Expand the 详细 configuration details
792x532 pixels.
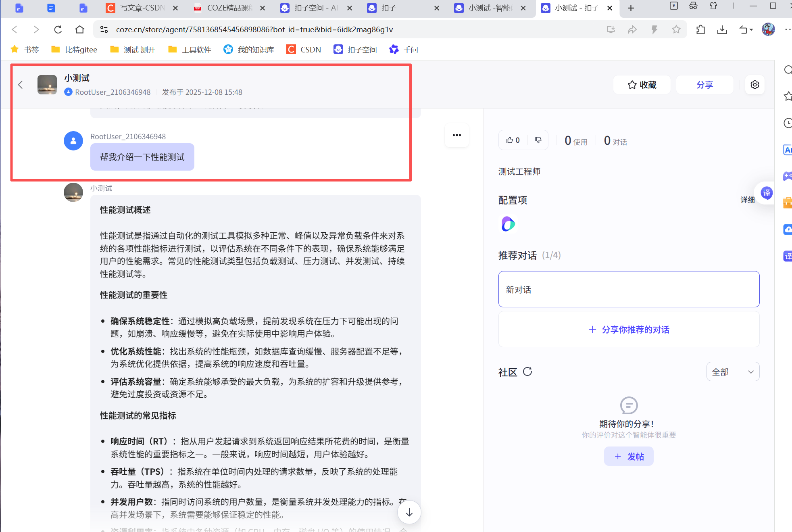(747, 200)
